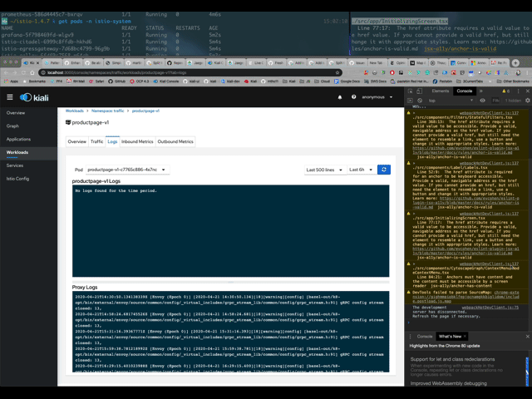Click the browser address bar

tap(190, 72)
